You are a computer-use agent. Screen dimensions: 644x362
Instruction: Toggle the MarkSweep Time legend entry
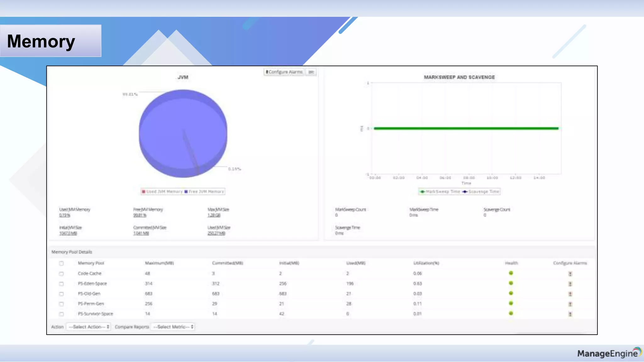440,192
